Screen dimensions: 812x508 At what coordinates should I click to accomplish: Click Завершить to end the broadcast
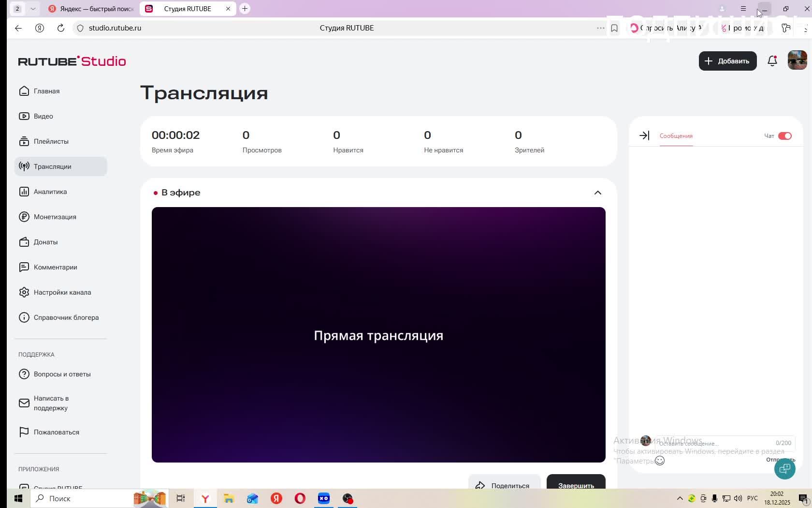pyautogui.click(x=575, y=486)
